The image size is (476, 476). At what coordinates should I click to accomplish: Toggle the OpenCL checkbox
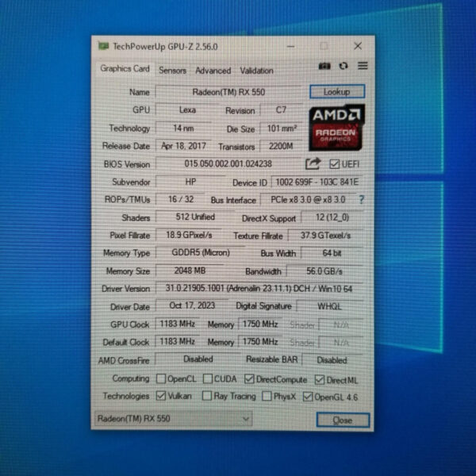(161, 378)
